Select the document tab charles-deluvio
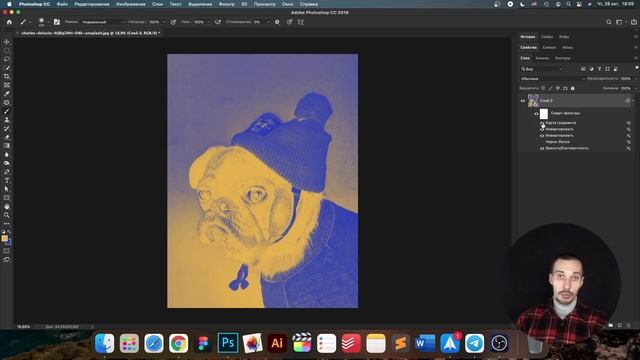Image resolution: width=640 pixels, height=360 pixels. click(90, 33)
